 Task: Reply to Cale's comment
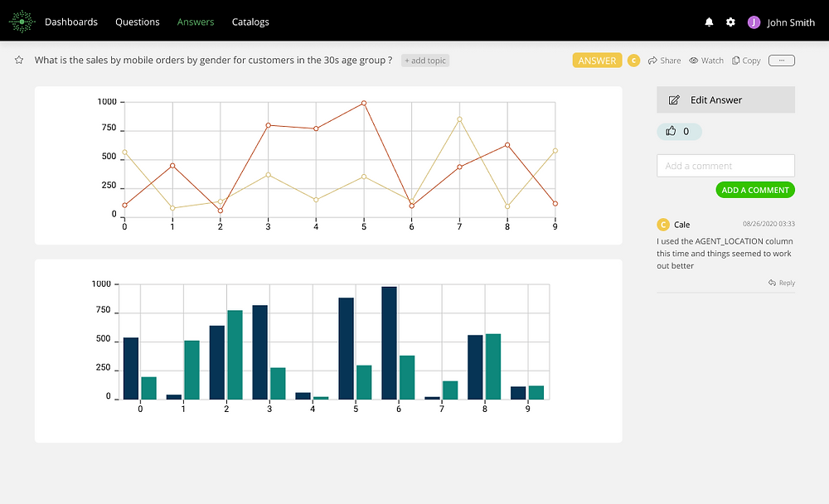[781, 283]
